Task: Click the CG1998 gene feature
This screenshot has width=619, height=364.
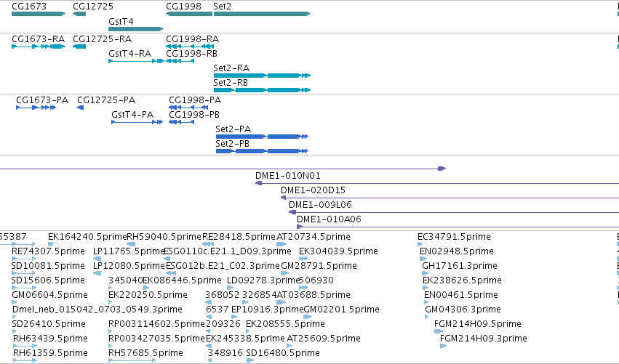Action: (x=189, y=14)
